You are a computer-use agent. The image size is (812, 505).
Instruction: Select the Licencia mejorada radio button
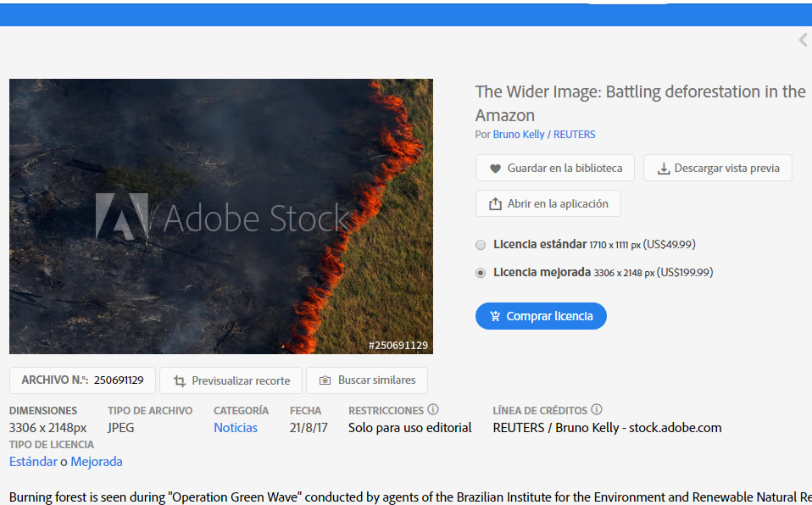pos(481,273)
